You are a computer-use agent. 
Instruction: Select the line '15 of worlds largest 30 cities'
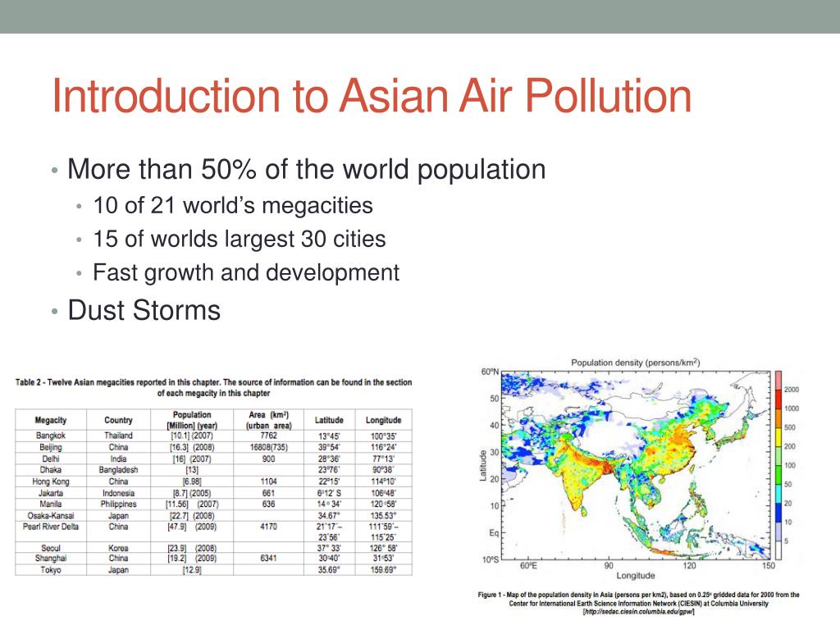[x=240, y=239]
